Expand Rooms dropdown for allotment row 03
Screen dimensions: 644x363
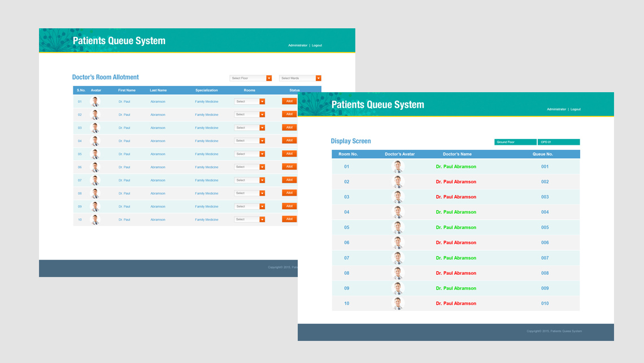pos(250,128)
